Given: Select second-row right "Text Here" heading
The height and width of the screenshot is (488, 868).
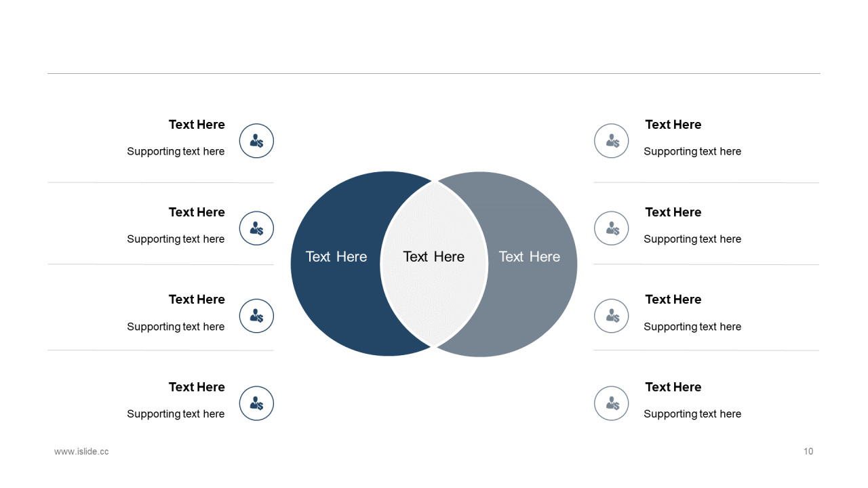Looking at the screenshot, I should (x=673, y=212).
